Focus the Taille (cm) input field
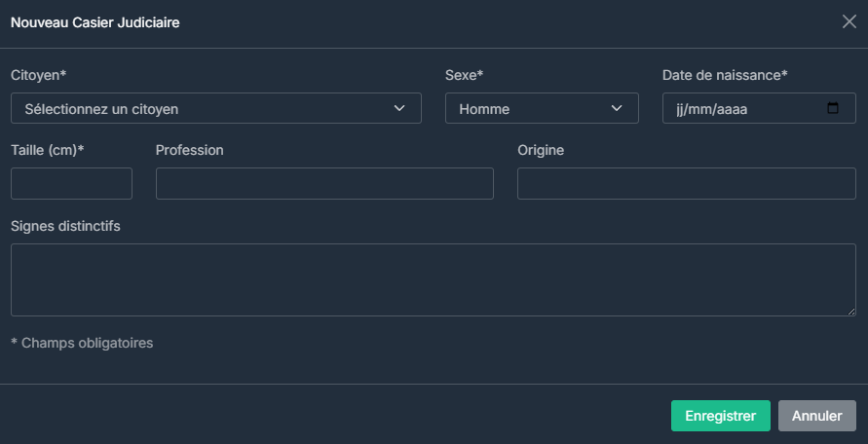The width and height of the screenshot is (868, 444). point(71,183)
